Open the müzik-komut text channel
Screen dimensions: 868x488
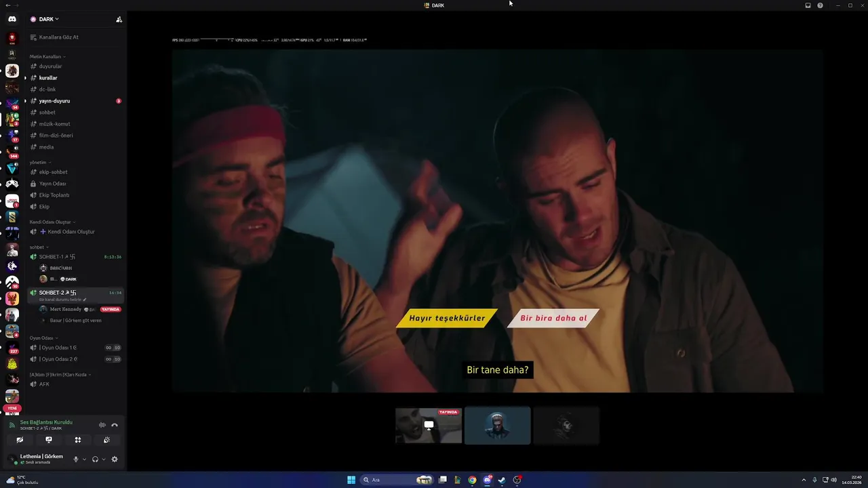tap(76, 124)
